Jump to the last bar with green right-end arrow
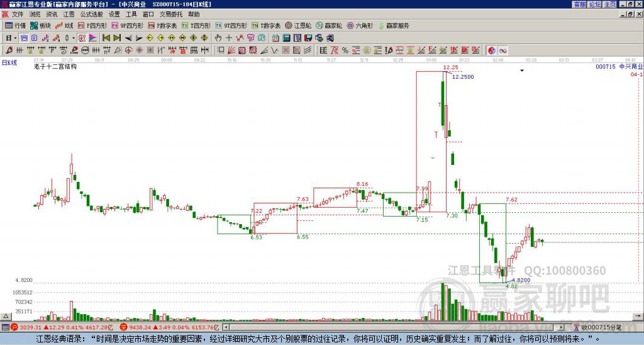The height and width of the screenshot is (345, 644). [x=117, y=38]
